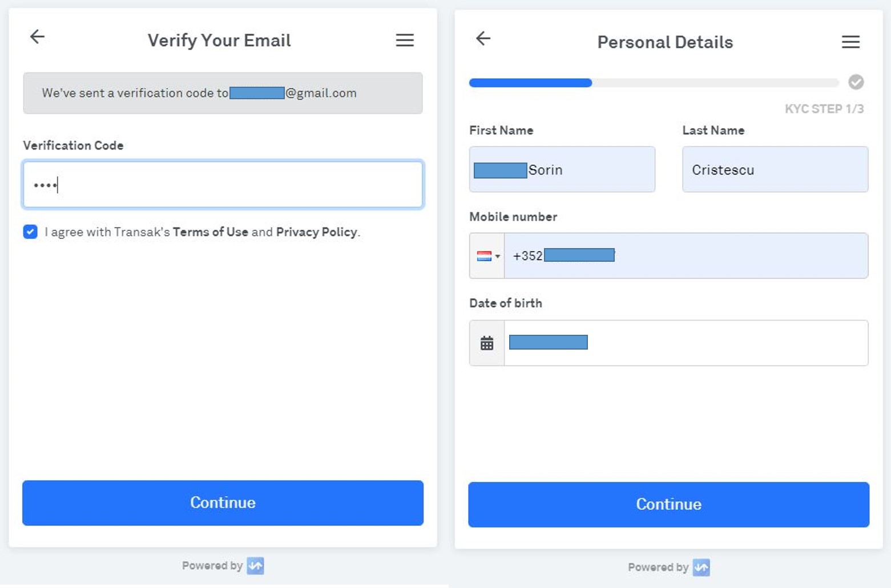The image size is (891, 588).
Task: Open hamburger menu on Personal Details panel
Action: point(850,42)
